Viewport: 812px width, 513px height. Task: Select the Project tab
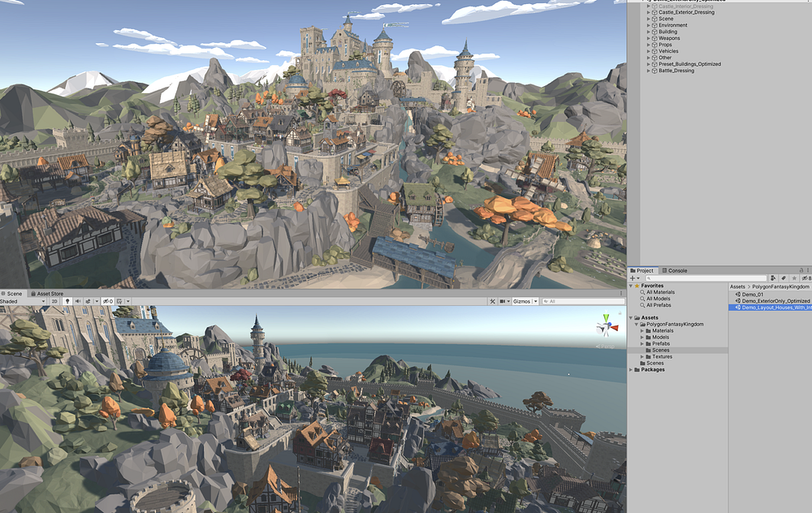pyautogui.click(x=642, y=271)
